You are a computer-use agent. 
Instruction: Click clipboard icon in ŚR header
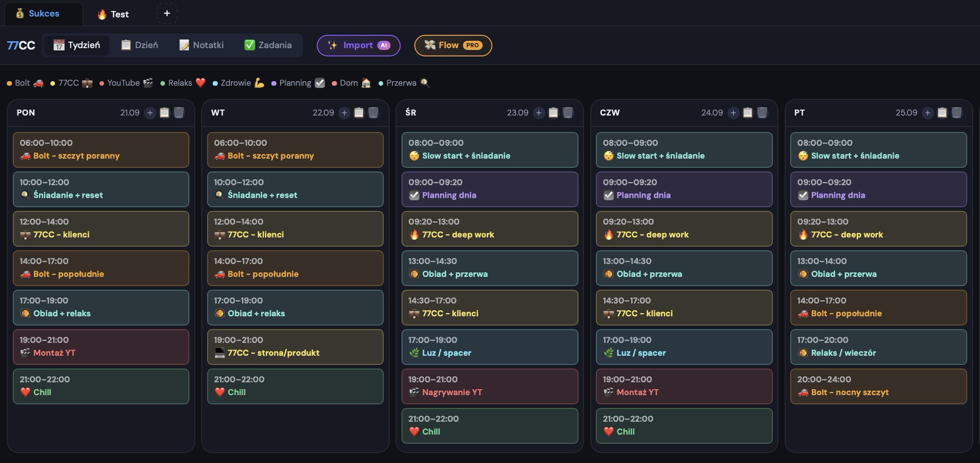click(553, 113)
